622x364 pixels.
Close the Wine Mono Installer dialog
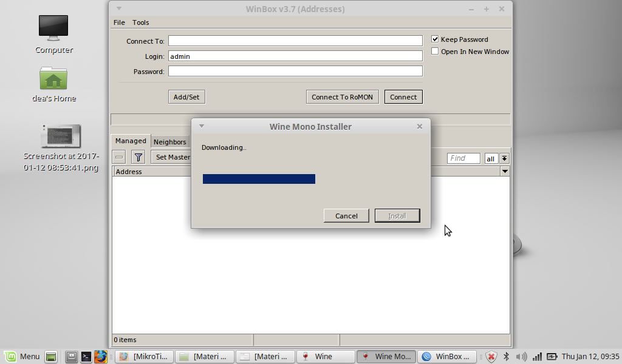419,126
